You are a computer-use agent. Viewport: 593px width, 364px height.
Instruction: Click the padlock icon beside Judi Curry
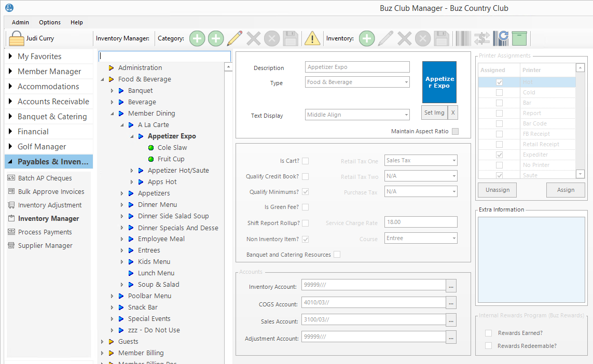[17, 39]
